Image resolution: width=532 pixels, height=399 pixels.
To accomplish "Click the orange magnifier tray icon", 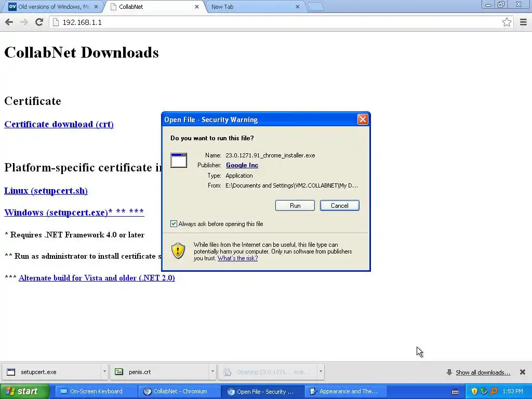I will coord(494,391).
